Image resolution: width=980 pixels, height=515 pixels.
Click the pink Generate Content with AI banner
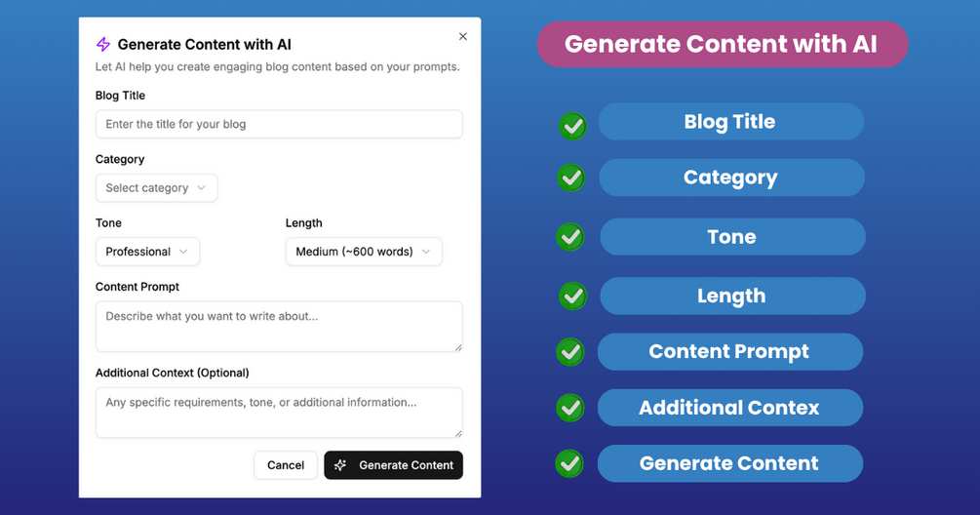click(x=722, y=45)
